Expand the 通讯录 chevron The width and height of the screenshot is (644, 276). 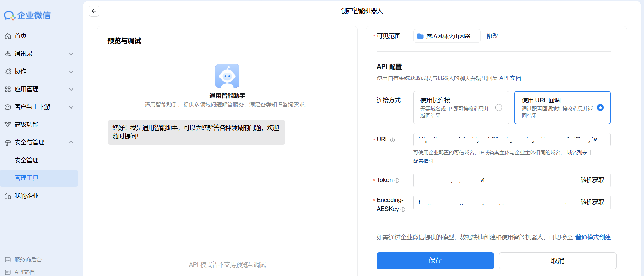[x=71, y=54]
